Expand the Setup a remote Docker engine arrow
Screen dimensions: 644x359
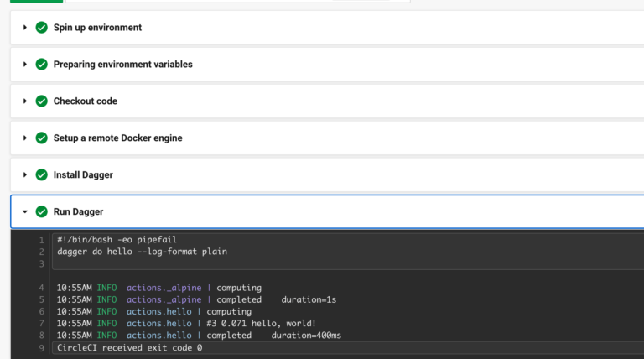[x=25, y=138]
